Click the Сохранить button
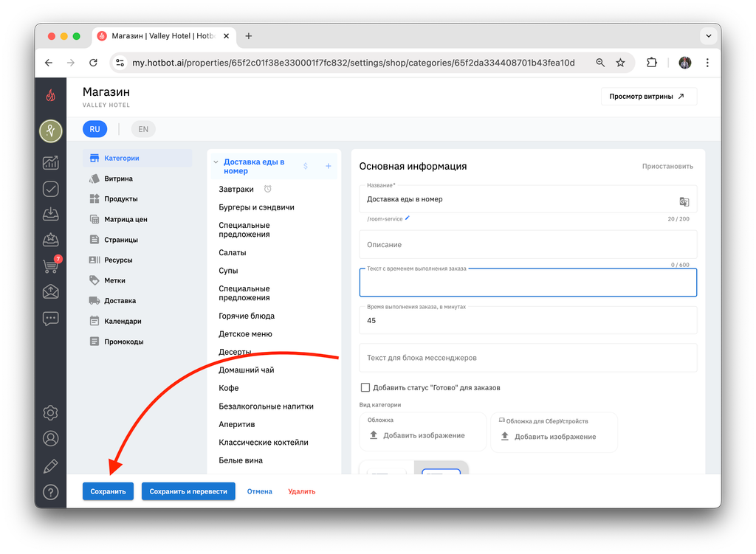The image size is (756, 554). [108, 491]
